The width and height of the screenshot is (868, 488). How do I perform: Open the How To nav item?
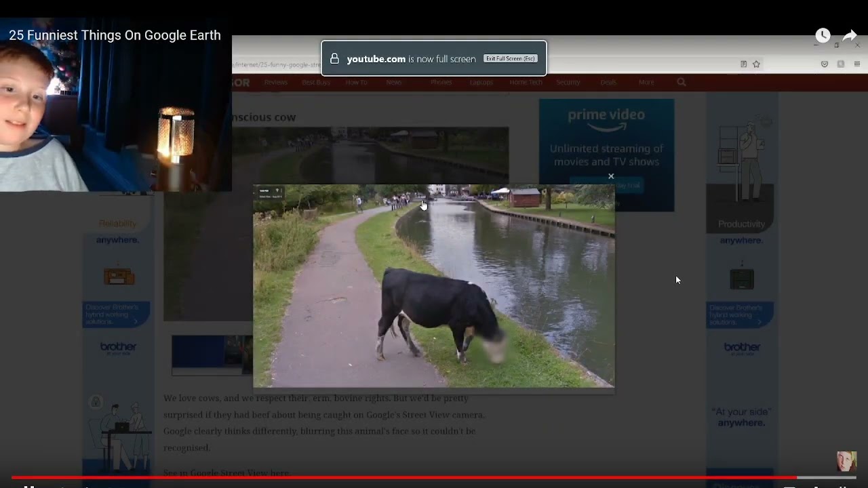[x=356, y=82]
